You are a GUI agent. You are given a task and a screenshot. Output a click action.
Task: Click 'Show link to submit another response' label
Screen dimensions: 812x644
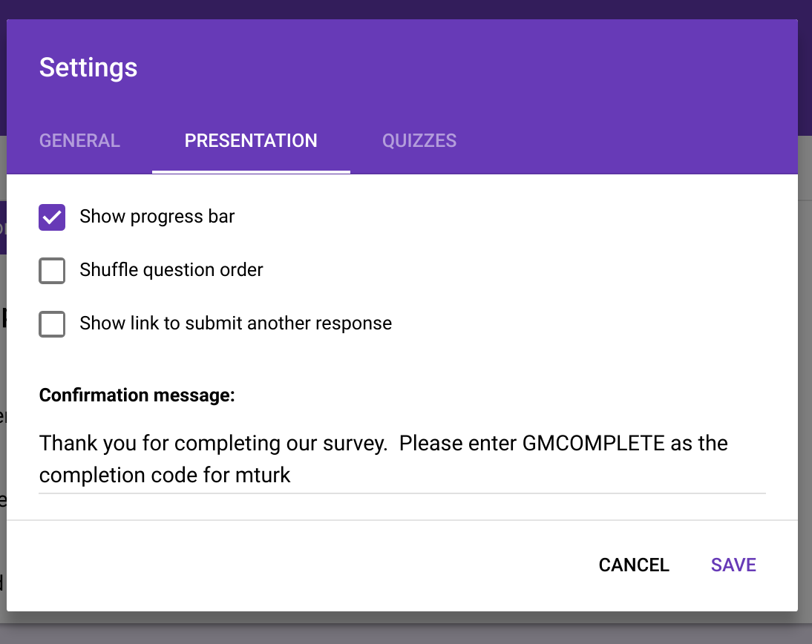[236, 324]
